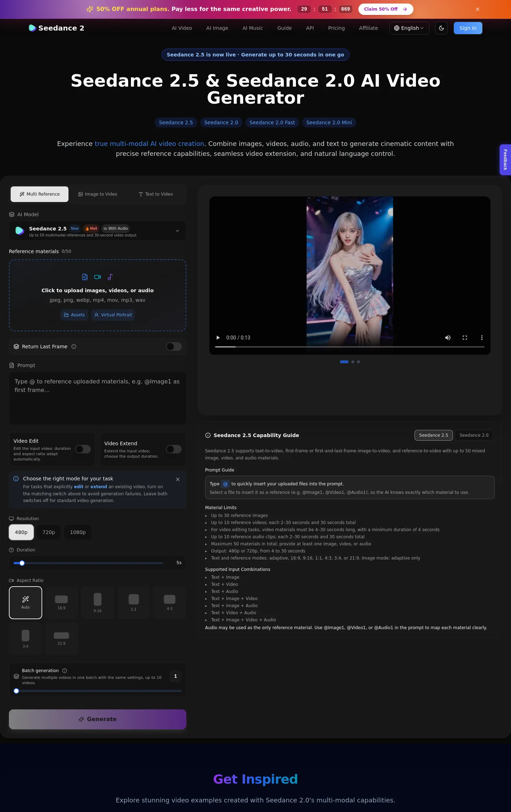
Task: Select 9:16 aspect ratio
Action: 98,603
